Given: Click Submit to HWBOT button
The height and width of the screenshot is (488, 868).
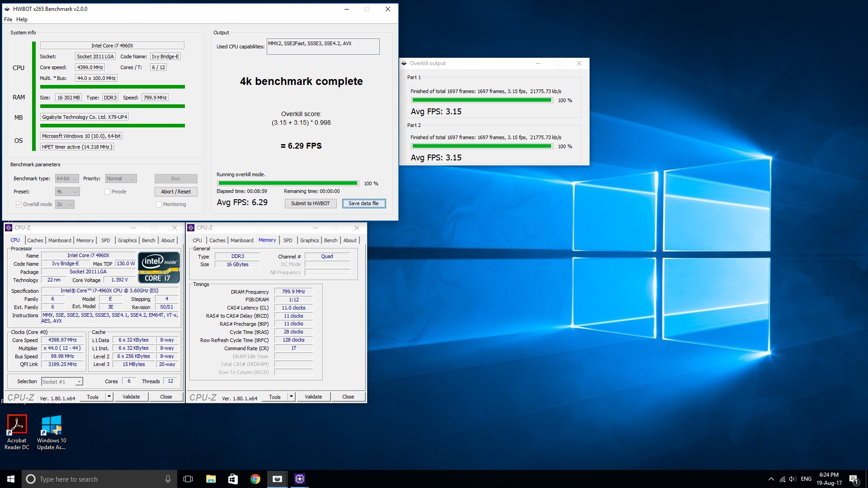Looking at the screenshot, I should (x=311, y=203).
